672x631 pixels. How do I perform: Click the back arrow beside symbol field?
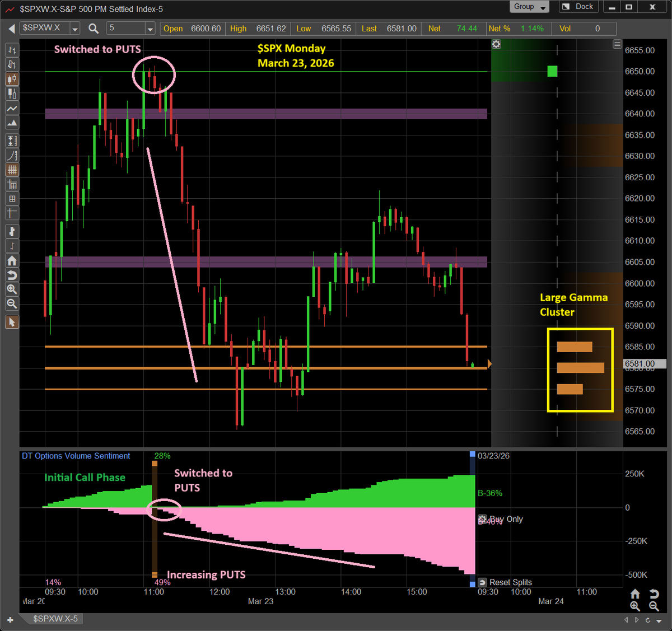(x=11, y=29)
